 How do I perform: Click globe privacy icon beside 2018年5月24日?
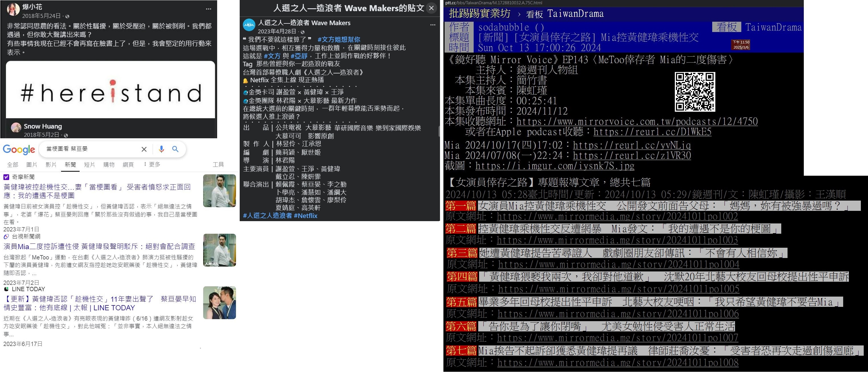tap(67, 16)
